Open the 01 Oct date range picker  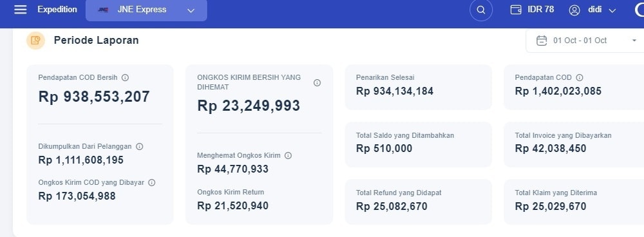point(585,41)
